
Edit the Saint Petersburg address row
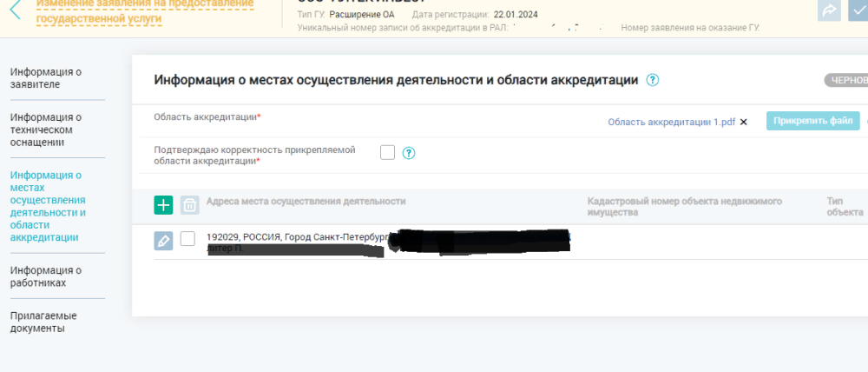163,241
